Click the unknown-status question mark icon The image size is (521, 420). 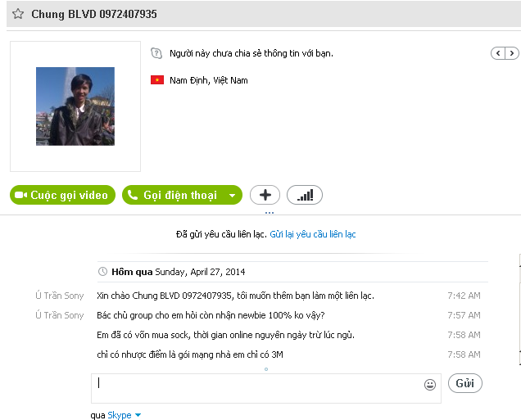pos(156,53)
